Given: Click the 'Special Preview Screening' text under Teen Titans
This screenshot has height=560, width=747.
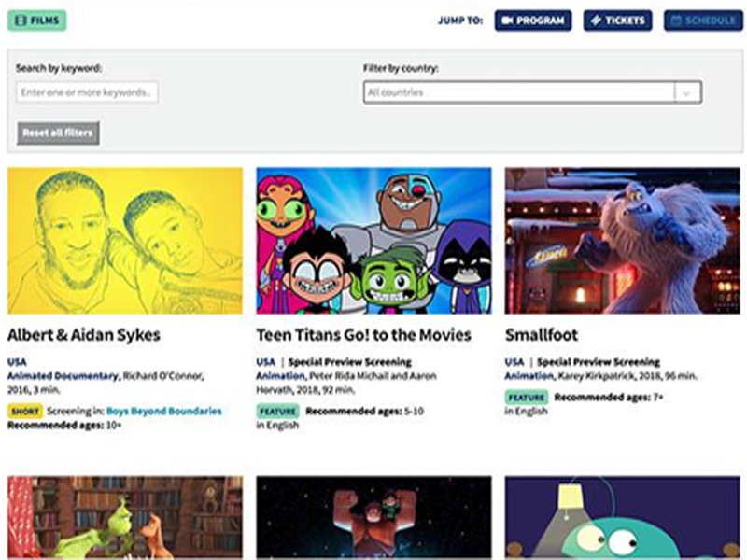Looking at the screenshot, I should coord(349,362).
